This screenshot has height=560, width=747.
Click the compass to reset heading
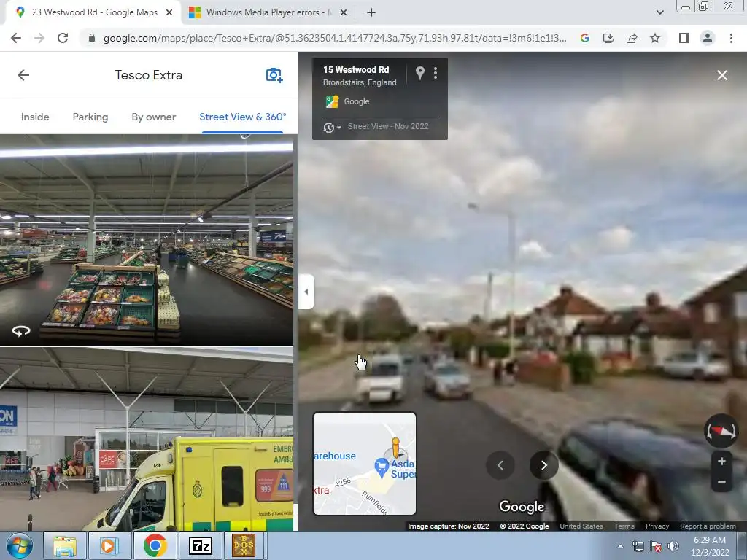(x=721, y=431)
